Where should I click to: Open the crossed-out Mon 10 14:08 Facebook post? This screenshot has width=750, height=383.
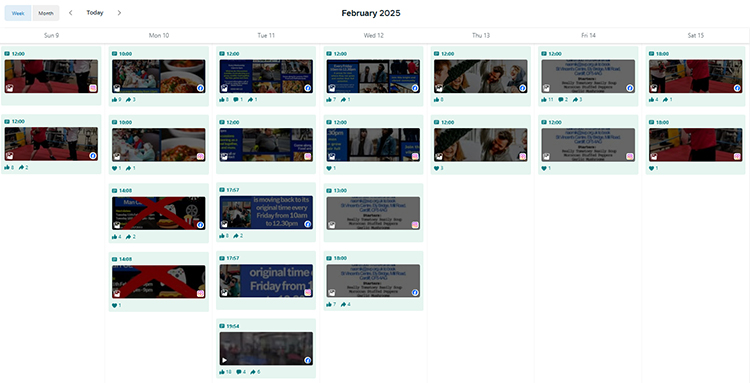158,213
